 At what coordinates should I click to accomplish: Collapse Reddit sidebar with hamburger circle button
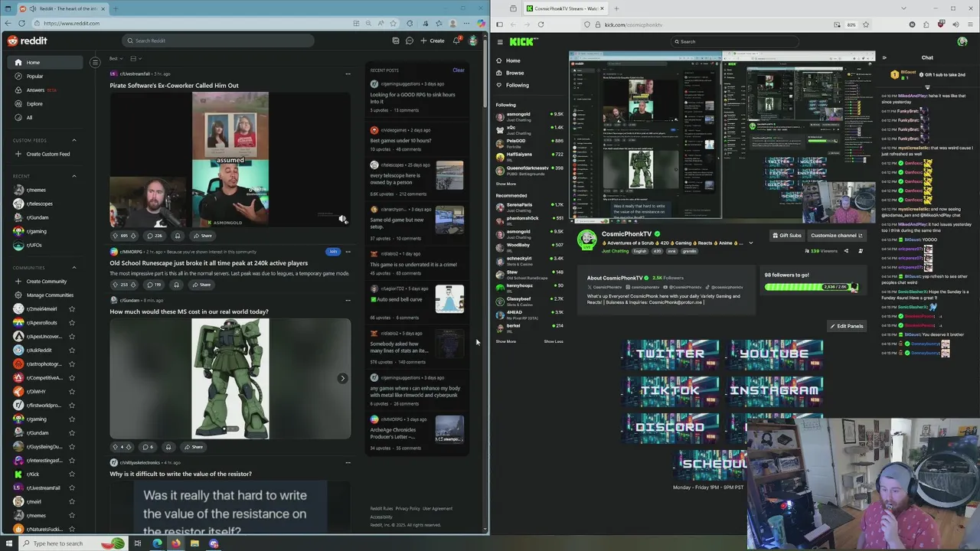click(95, 62)
